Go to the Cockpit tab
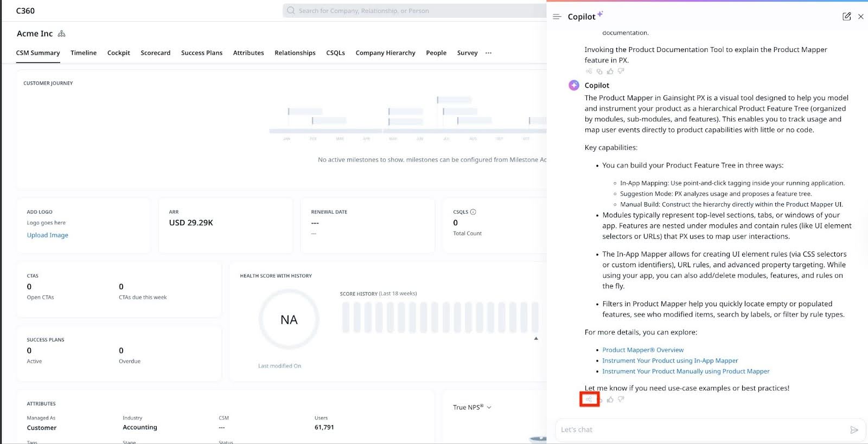Image resolution: width=868 pixels, height=444 pixels. [x=119, y=53]
